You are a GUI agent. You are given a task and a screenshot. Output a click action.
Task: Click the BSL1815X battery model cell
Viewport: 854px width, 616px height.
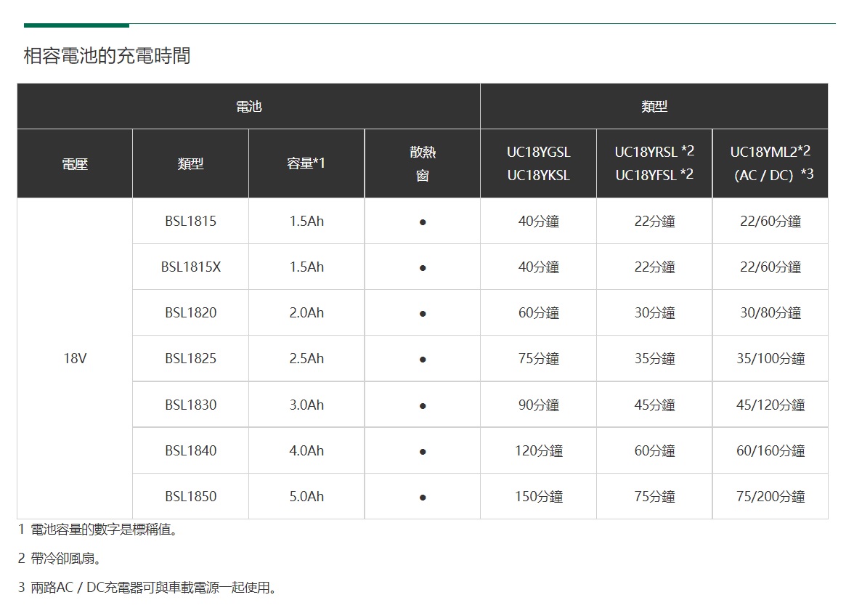pos(190,267)
